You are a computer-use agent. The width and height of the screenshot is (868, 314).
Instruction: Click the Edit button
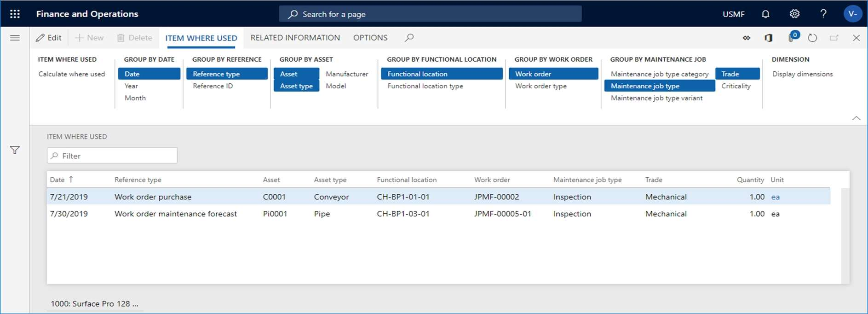tap(49, 38)
